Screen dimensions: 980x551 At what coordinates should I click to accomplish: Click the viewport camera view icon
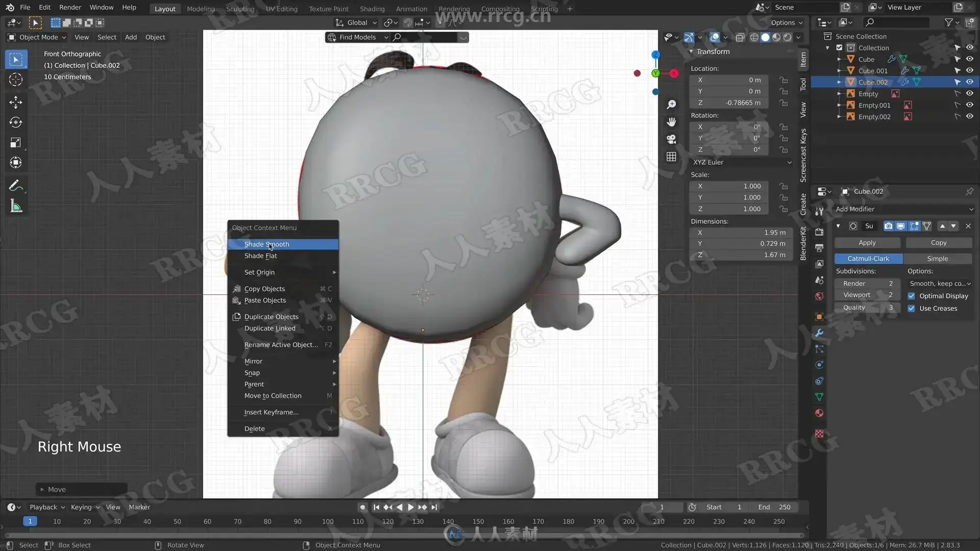coord(671,139)
